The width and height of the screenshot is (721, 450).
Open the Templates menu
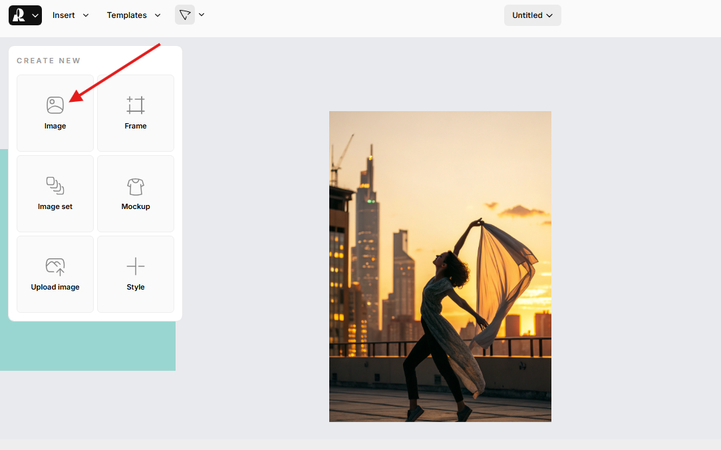[126, 15]
